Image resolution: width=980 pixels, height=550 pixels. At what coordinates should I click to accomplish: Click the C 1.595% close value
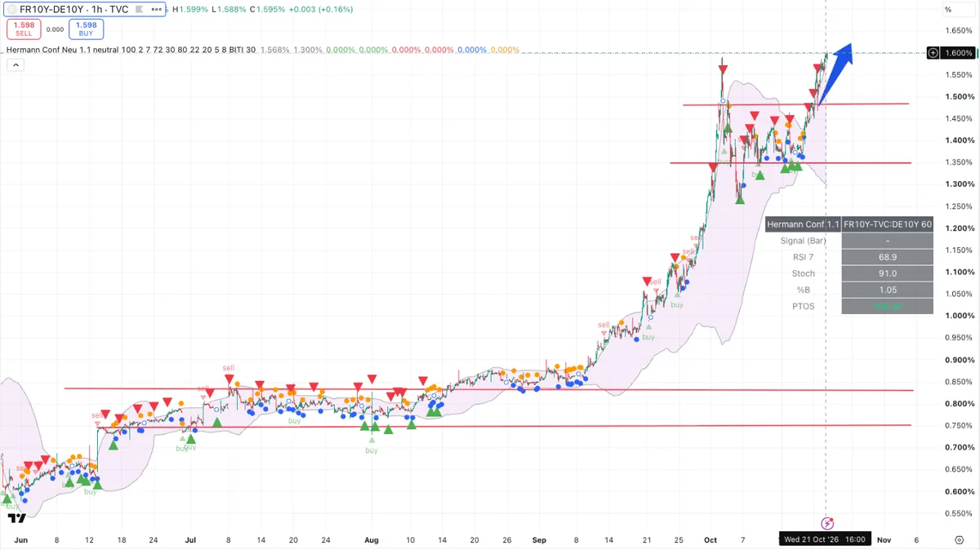click(267, 10)
